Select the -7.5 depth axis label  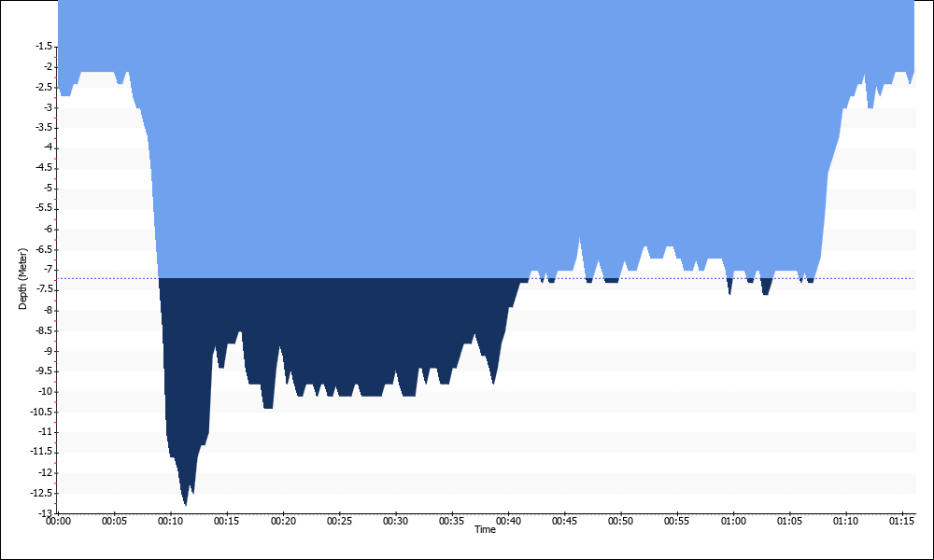click(x=44, y=290)
